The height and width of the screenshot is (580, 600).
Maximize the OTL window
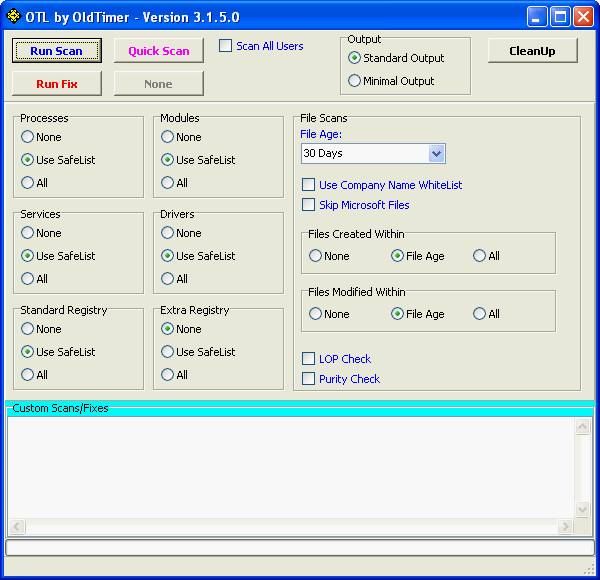point(560,17)
